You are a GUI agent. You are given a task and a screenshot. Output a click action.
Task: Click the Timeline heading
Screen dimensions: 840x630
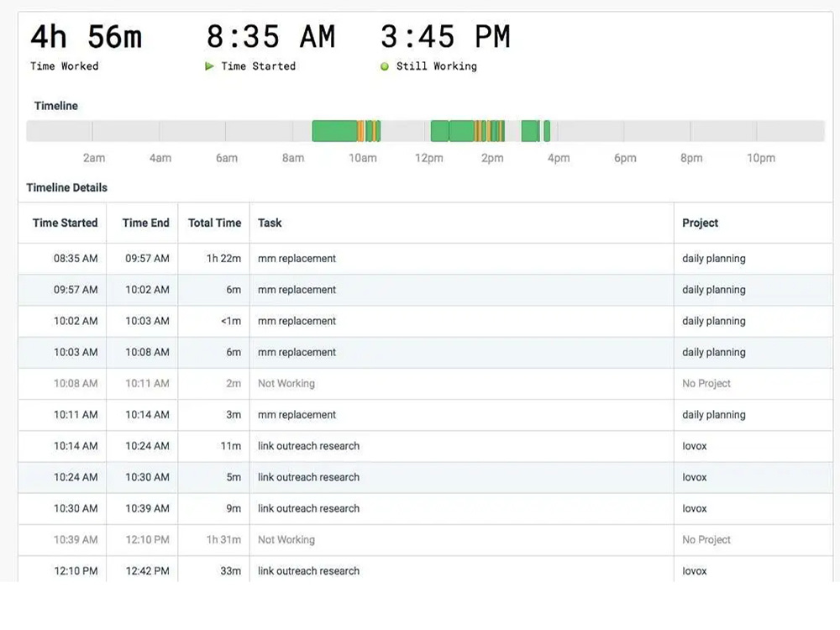[x=56, y=106]
